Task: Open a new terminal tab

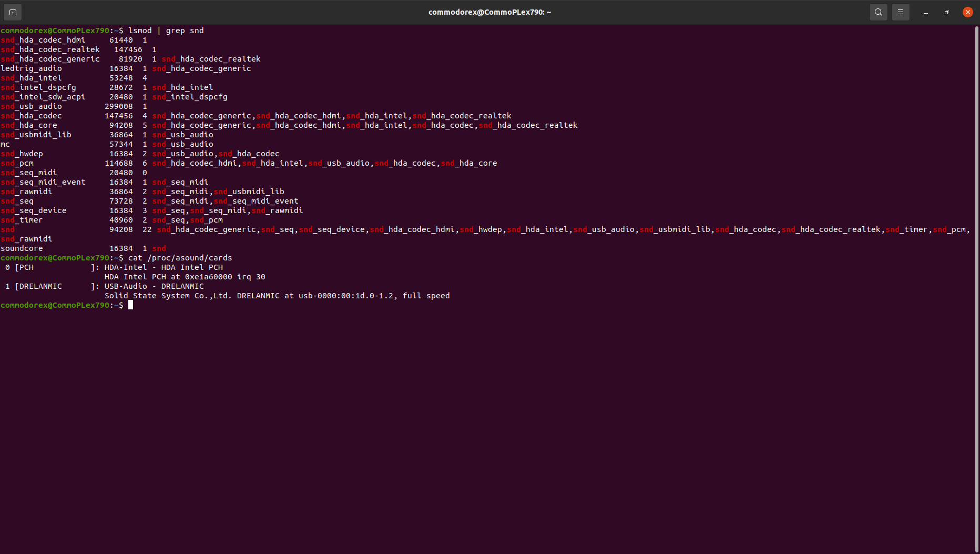Action: [x=13, y=12]
